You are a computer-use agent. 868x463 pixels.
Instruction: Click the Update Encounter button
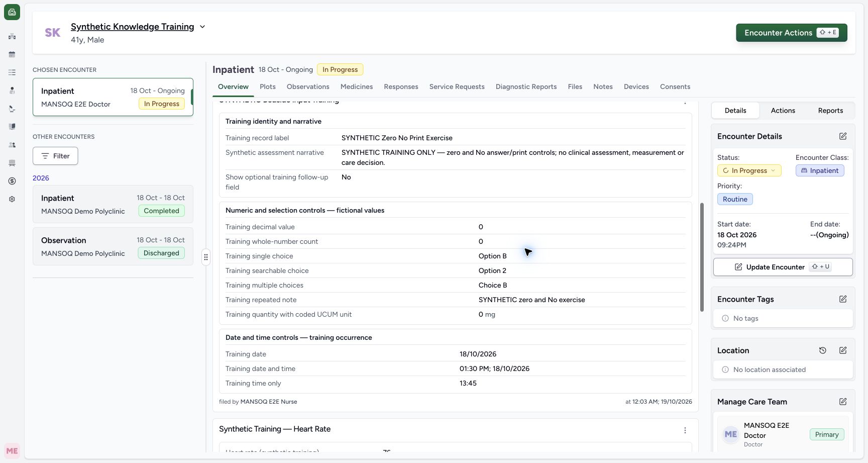tap(783, 267)
